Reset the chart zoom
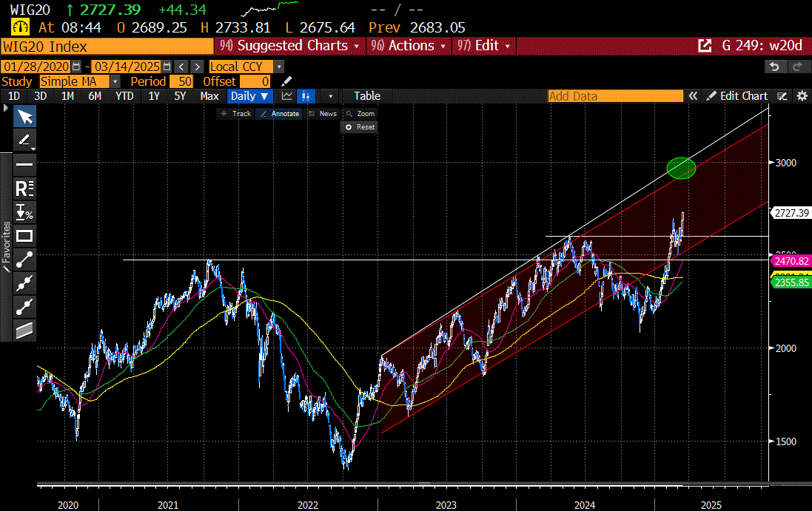812x511 pixels. click(x=360, y=127)
